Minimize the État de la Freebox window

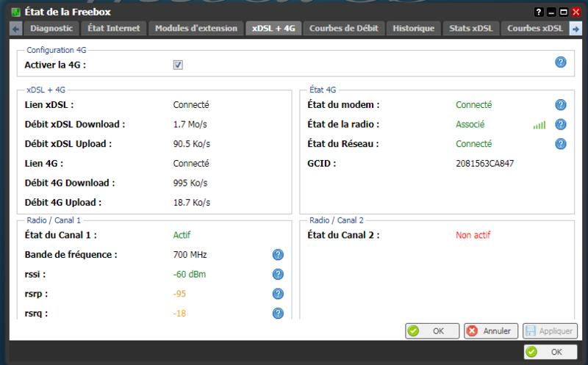point(551,12)
